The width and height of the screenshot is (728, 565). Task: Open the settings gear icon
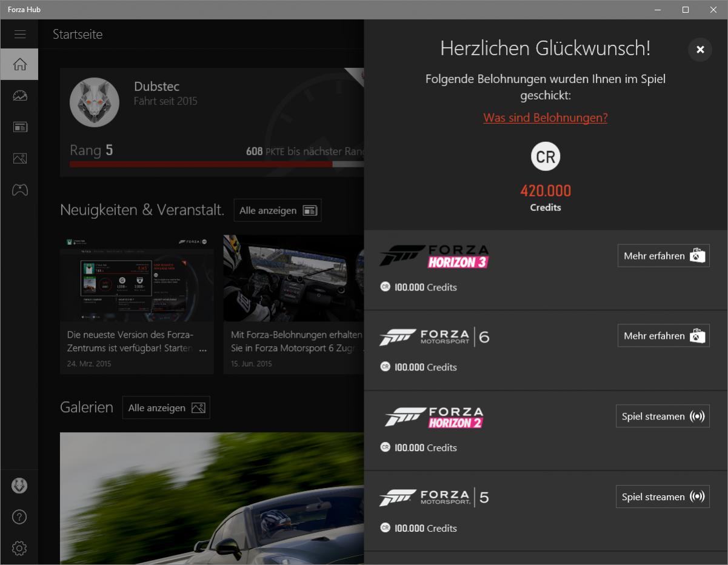click(19, 549)
